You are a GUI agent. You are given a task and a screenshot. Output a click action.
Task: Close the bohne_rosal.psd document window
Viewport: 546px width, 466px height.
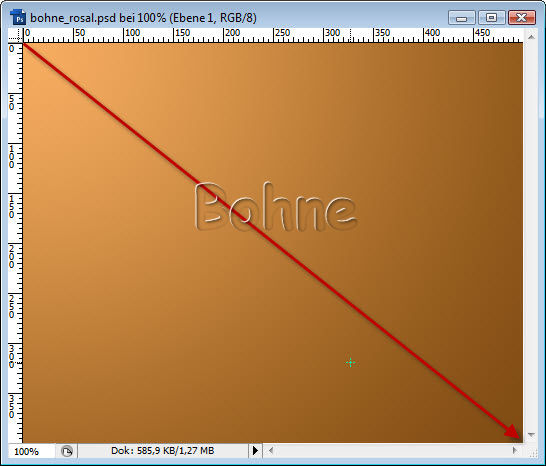tap(521, 18)
